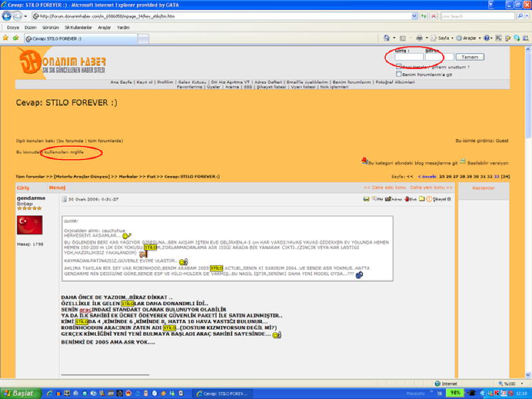Open the Görünüm menu
The width and height of the screenshot is (532, 399).
[x=51, y=27]
